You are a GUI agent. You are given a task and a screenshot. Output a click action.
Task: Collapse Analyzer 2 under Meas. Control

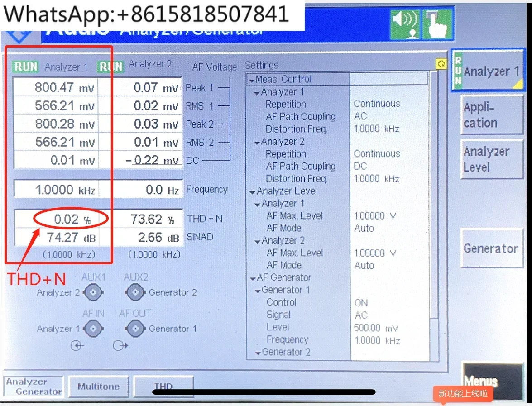click(257, 143)
